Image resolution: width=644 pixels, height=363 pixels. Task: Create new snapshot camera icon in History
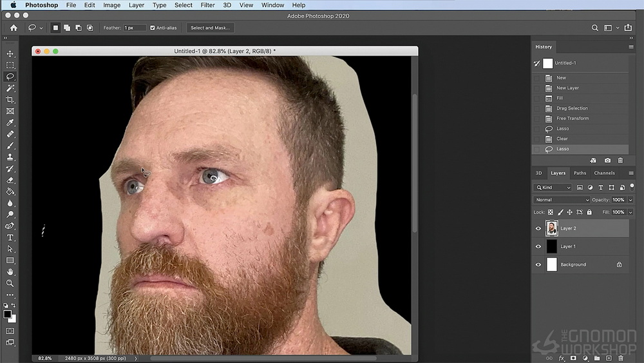tap(607, 161)
